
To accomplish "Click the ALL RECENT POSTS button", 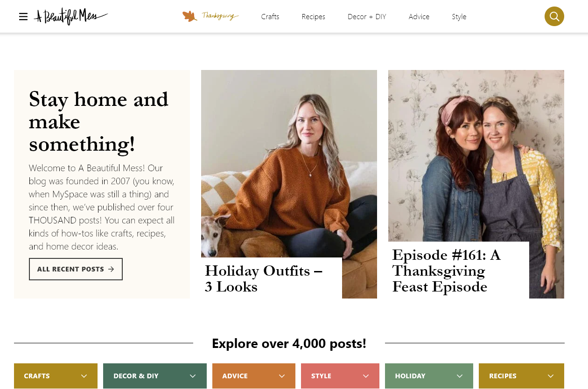I will pyautogui.click(x=76, y=269).
